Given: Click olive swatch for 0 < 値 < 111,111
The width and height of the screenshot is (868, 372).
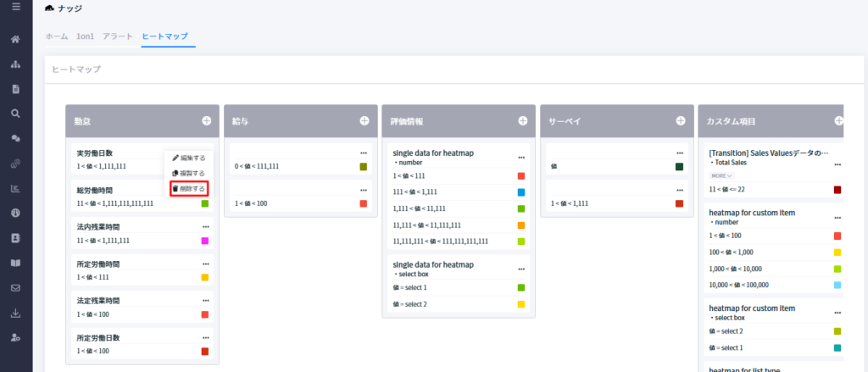Looking at the screenshot, I should [x=363, y=167].
